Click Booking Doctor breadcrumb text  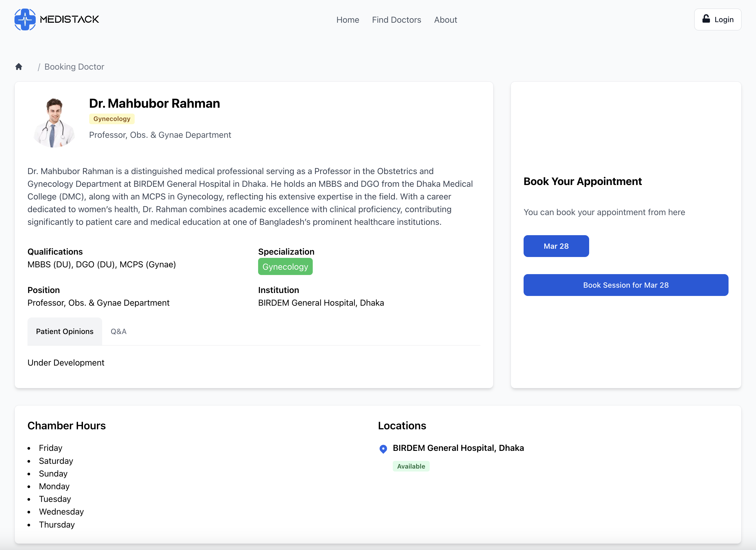pyautogui.click(x=74, y=67)
